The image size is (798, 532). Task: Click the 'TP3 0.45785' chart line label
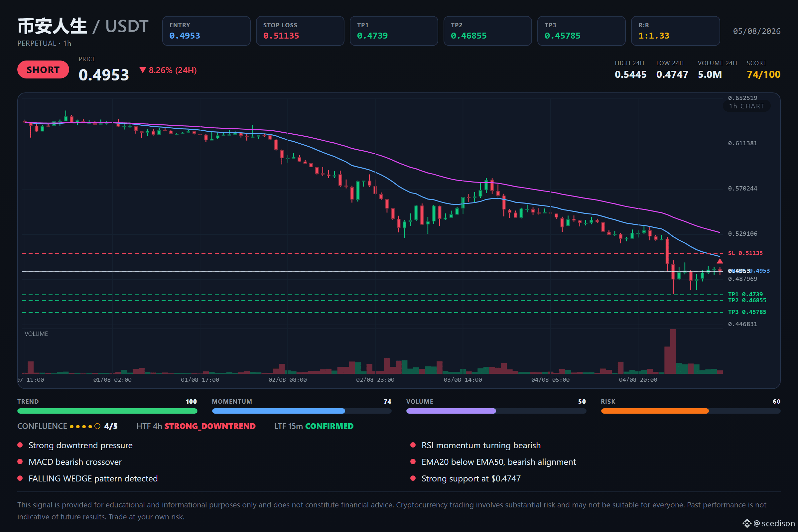tap(747, 312)
